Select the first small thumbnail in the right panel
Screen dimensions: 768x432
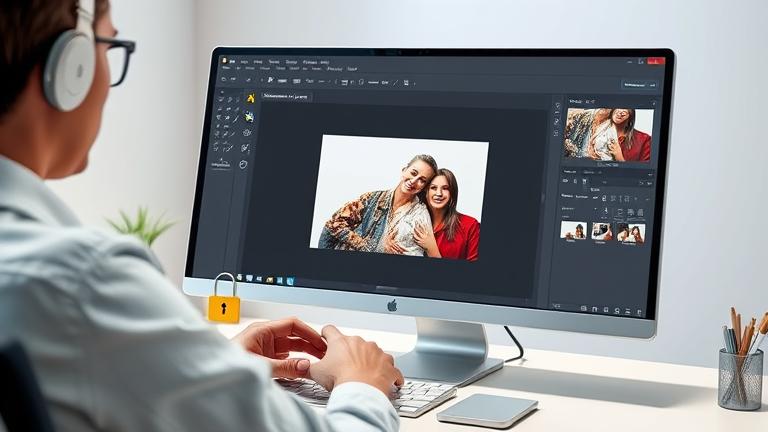pyautogui.click(x=574, y=230)
